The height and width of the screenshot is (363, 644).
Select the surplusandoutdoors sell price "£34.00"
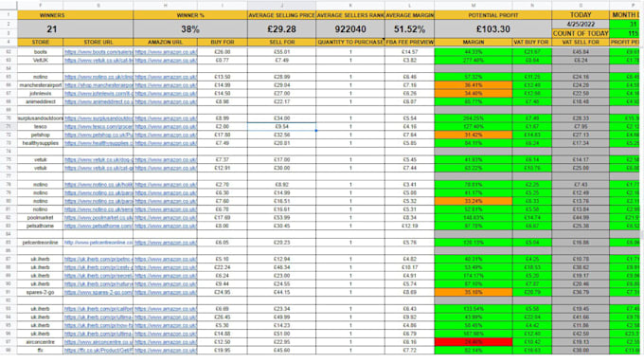click(x=282, y=118)
